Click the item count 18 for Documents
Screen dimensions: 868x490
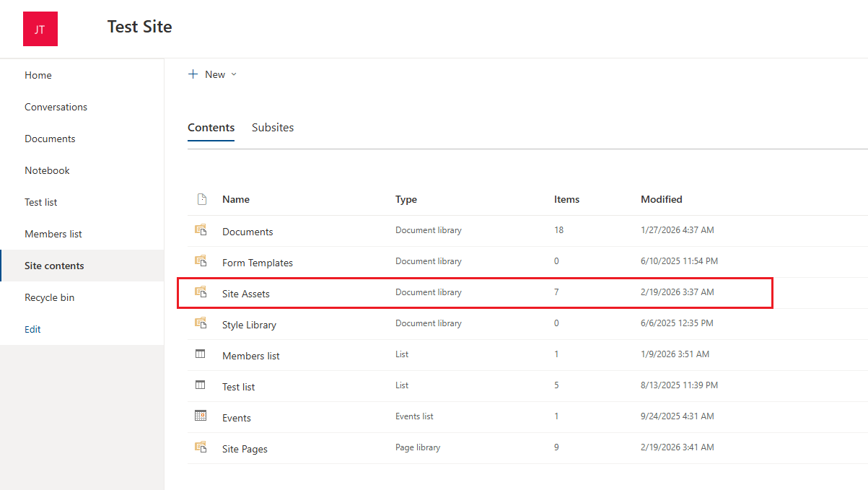[558, 230]
